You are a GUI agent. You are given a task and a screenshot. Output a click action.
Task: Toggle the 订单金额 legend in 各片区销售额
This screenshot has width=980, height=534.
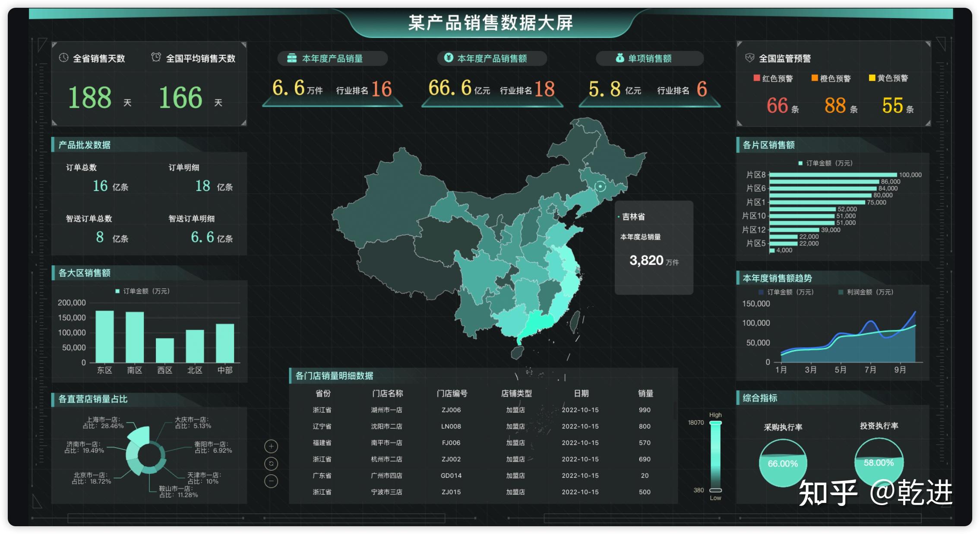[825, 163]
